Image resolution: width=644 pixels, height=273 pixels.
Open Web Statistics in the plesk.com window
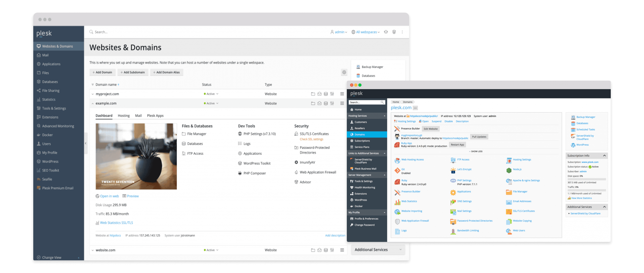point(409,201)
